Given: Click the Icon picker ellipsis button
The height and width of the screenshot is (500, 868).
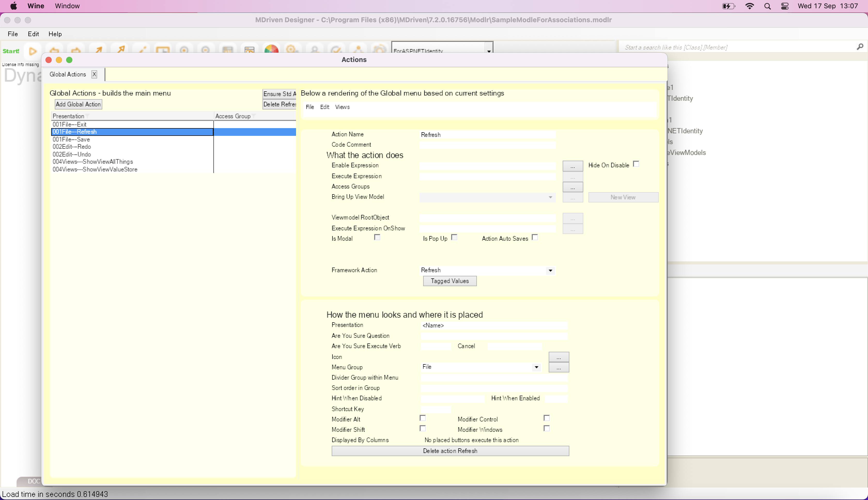Looking at the screenshot, I should click(x=559, y=357).
